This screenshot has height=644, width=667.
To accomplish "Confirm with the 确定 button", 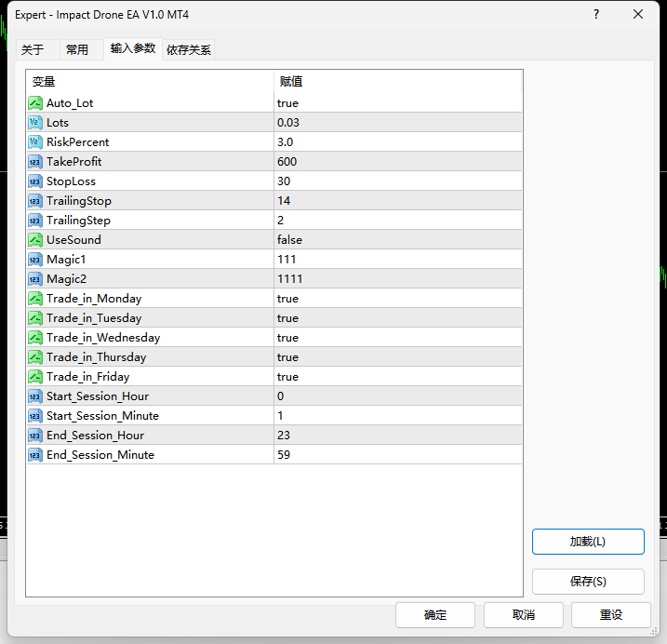I will click(435, 614).
